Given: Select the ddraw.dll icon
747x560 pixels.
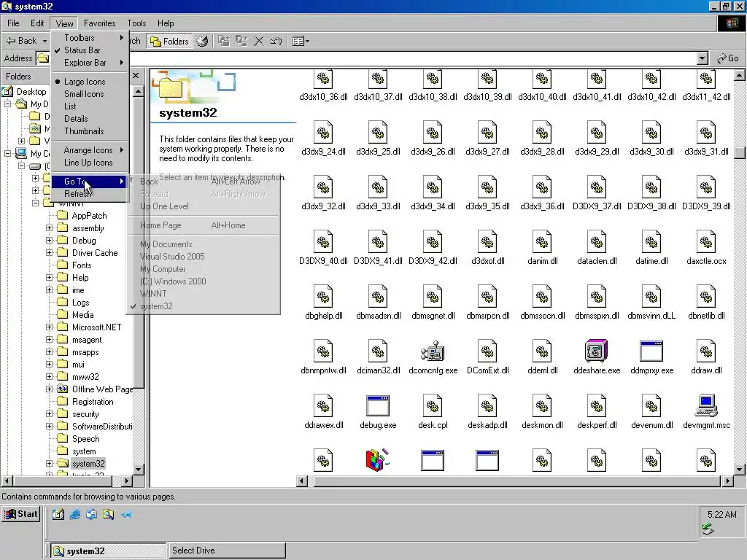Looking at the screenshot, I should pos(706,351).
